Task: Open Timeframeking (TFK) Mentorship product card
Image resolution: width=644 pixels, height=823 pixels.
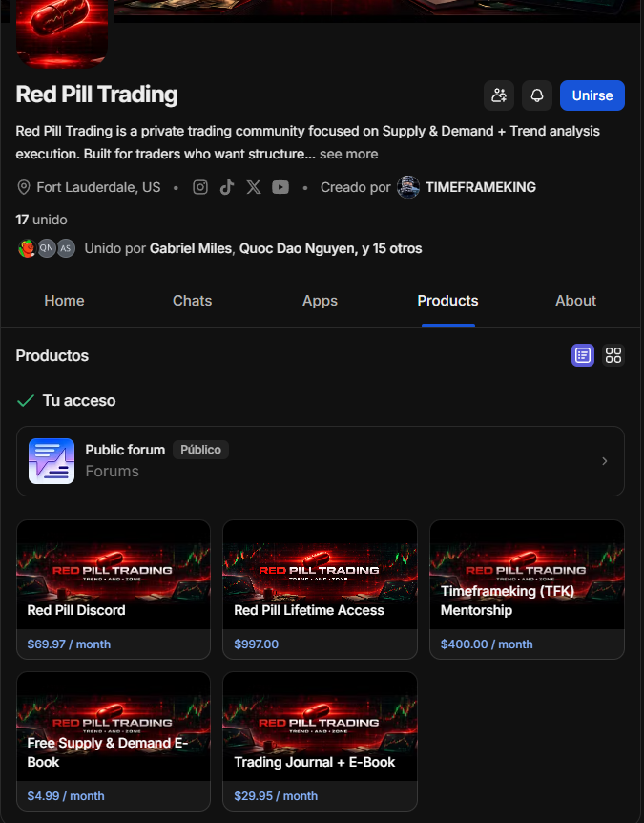Action: [x=527, y=589]
